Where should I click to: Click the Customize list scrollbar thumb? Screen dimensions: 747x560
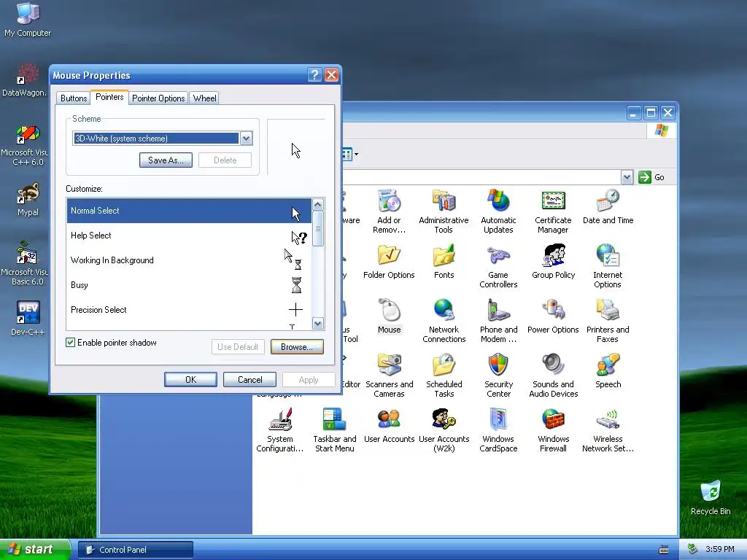pyautogui.click(x=318, y=229)
